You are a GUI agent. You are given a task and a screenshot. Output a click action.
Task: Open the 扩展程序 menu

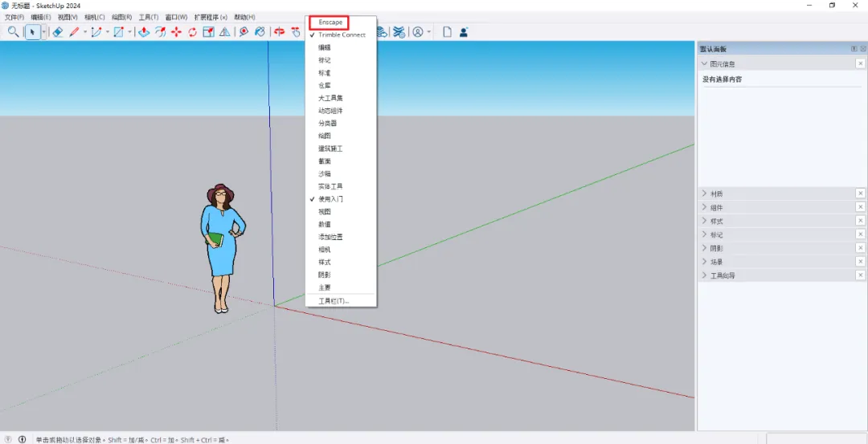211,17
